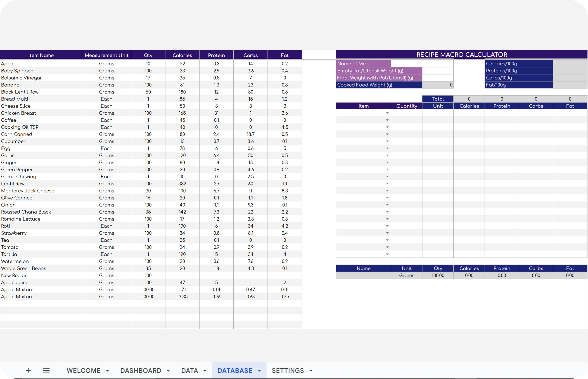
Task: Select the Item Name column header
Action: 41,55
